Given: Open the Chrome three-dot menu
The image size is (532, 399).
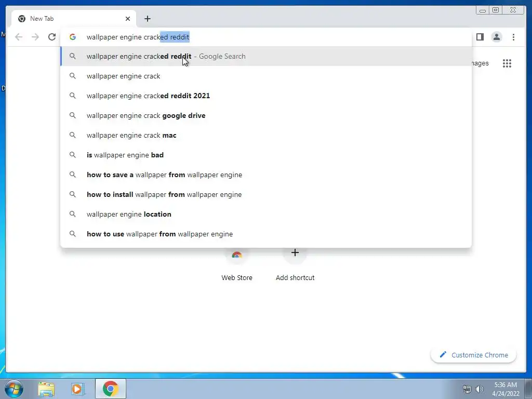Looking at the screenshot, I should (513, 37).
